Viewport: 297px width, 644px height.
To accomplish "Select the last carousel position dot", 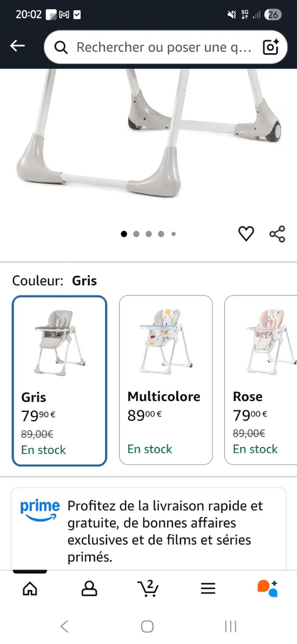I will 174,233.
